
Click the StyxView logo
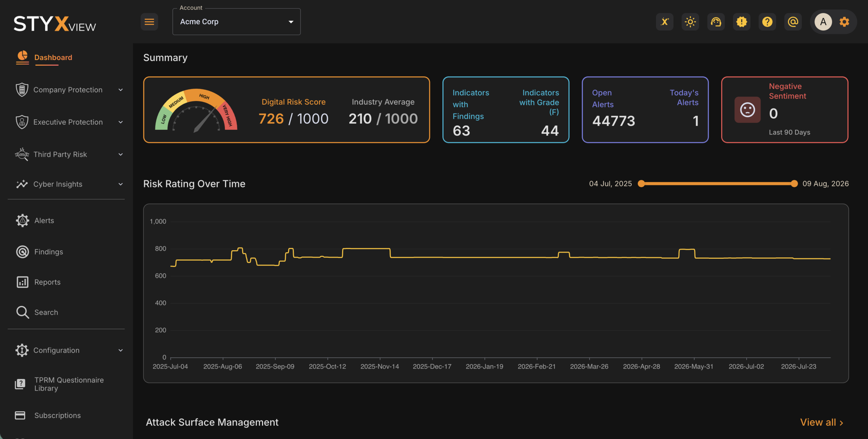(x=55, y=24)
